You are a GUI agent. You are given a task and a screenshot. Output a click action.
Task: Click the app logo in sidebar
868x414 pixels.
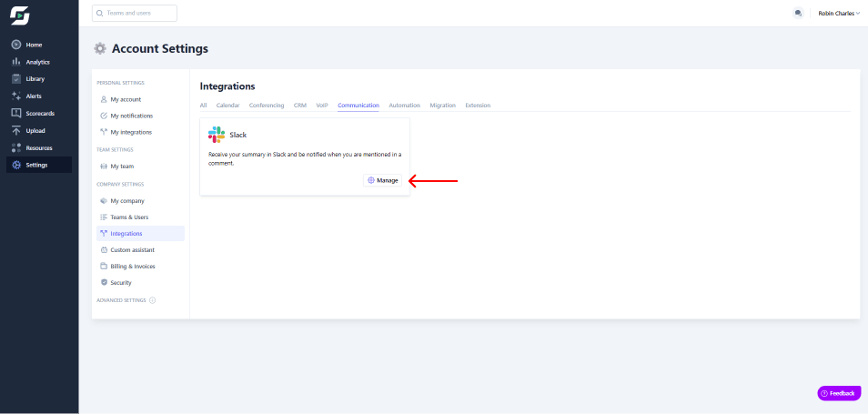pyautogui.click(x=20, y=16)
